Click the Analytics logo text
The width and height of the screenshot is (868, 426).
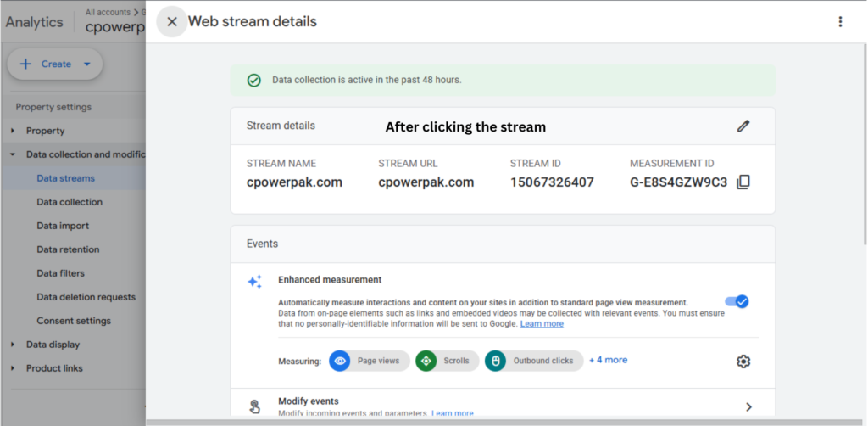pos(34,23)
